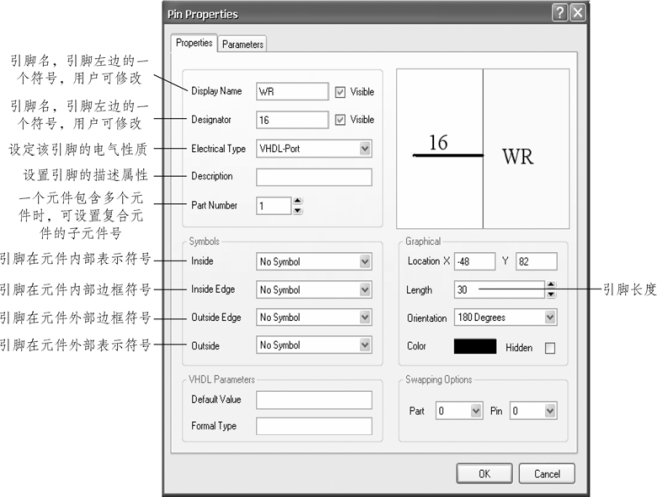The image size is (657, 497).
Task: Click the Location X field
Action: point(474,261)
